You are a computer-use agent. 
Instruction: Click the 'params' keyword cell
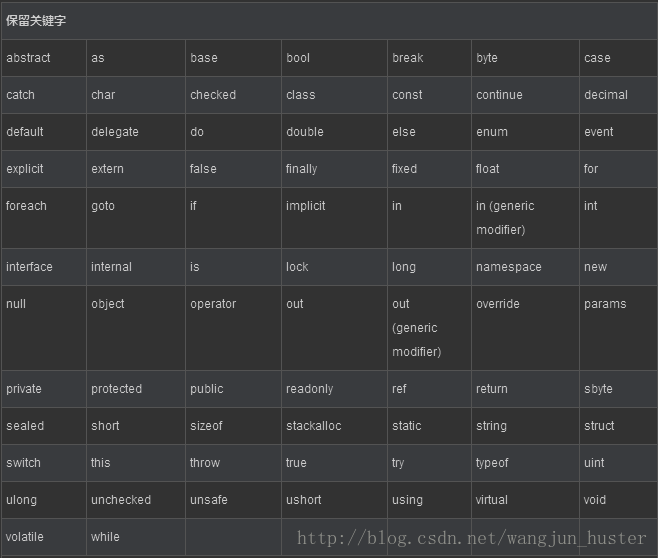tap(619, 328)
